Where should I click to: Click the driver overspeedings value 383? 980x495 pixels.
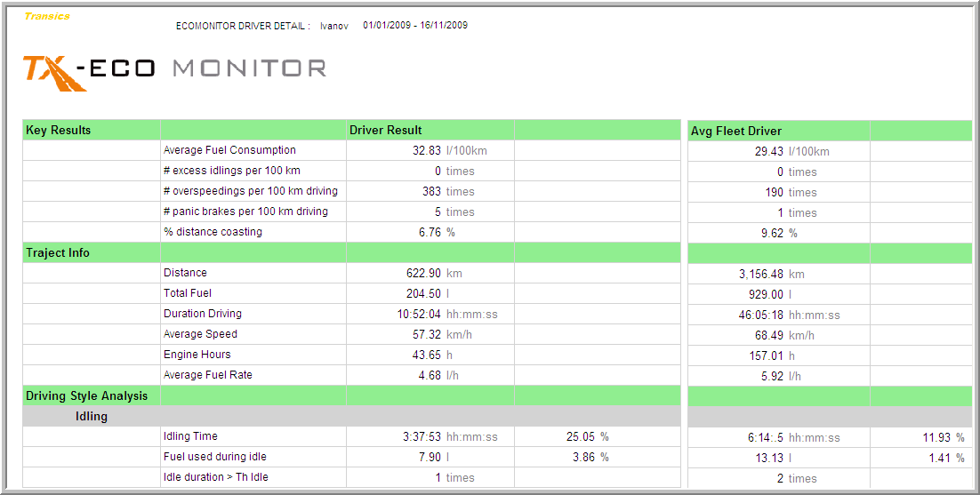pyautogui.click(x=431, y=191)
